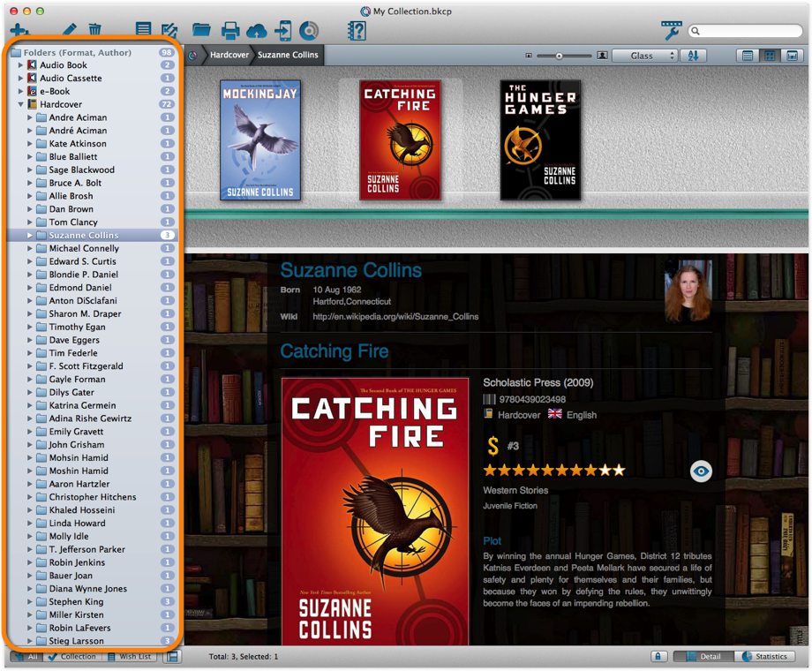The height and width of the screenshot is (671, 812).
Task: Open the Suzanne Collins Wikipedia link
Action: 395,317
